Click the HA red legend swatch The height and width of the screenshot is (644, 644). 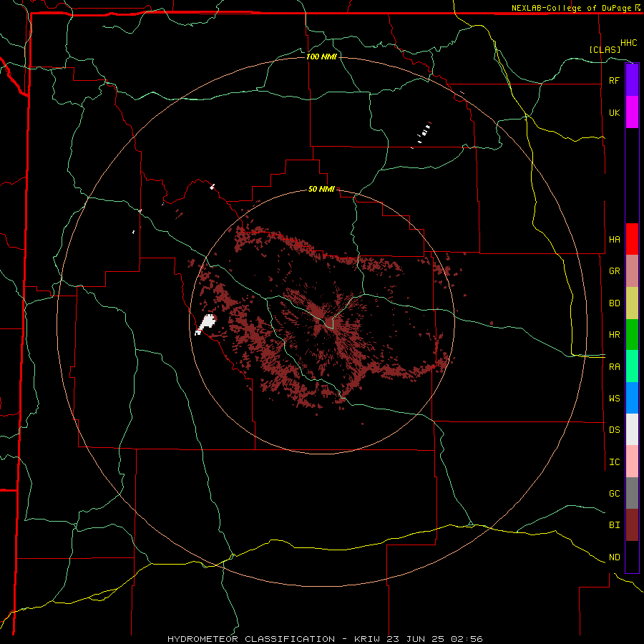[632, 239]
